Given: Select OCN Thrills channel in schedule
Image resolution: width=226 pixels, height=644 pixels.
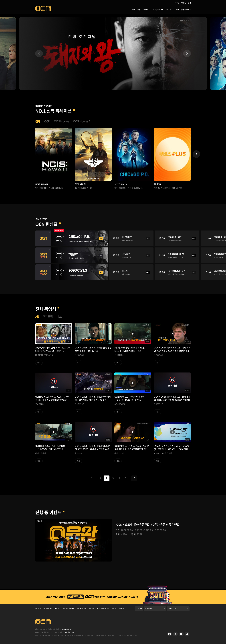Looking at the screenshot, I should [x=43, y=272].
